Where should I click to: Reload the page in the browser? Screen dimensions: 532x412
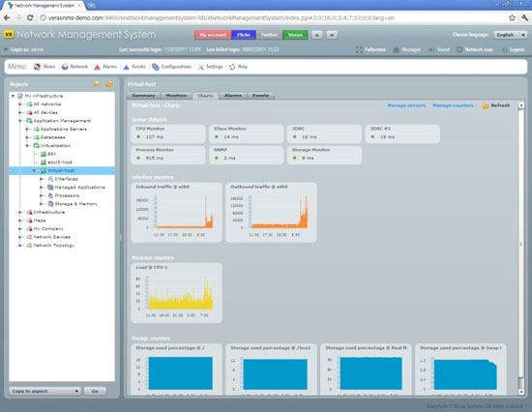(30, 17)
